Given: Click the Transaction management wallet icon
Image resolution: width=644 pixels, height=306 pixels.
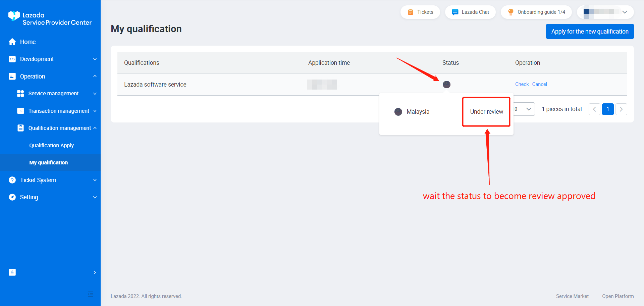Looking at the screenshot, I should (21, 111).
